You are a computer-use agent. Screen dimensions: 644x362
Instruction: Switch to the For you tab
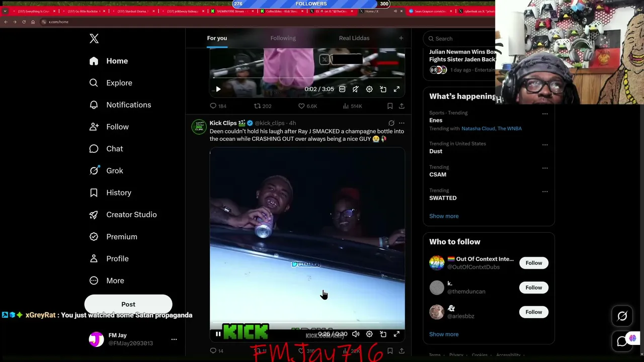coord(217,38)
